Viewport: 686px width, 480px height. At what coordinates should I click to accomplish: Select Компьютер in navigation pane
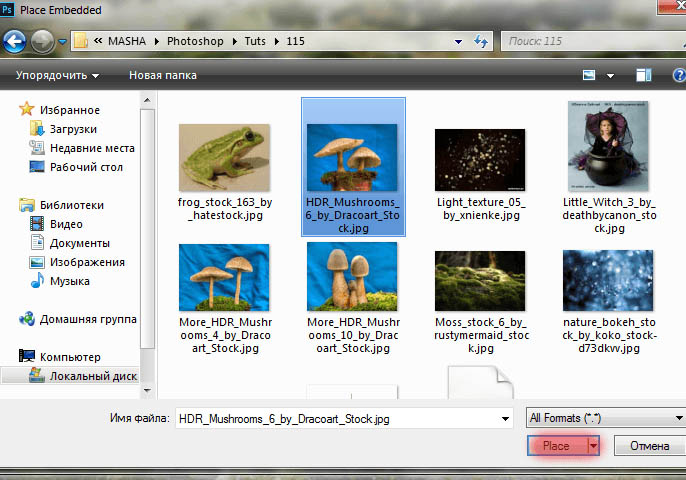[x=70, y=357]
